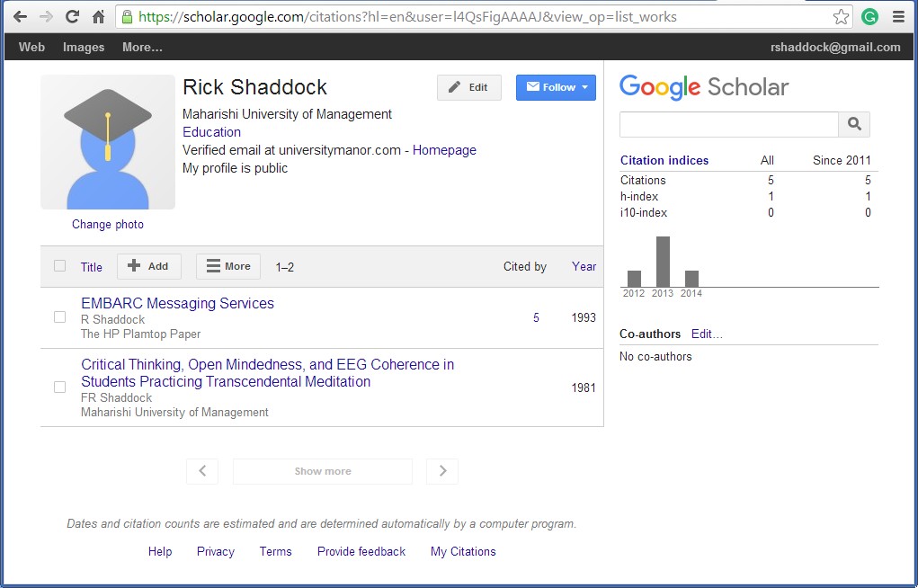
Task: Click the Google Scholar search magnifier button
Action: click(x=854, y=124)
